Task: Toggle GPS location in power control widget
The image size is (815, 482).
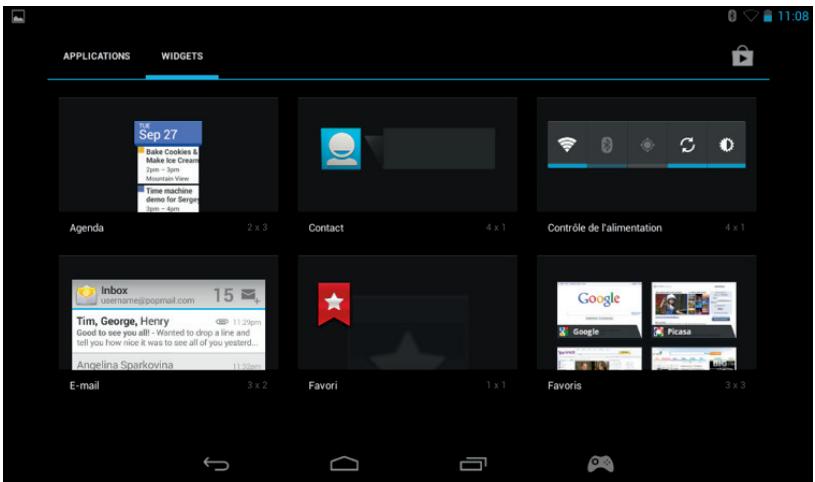Action: click(647, 145)
